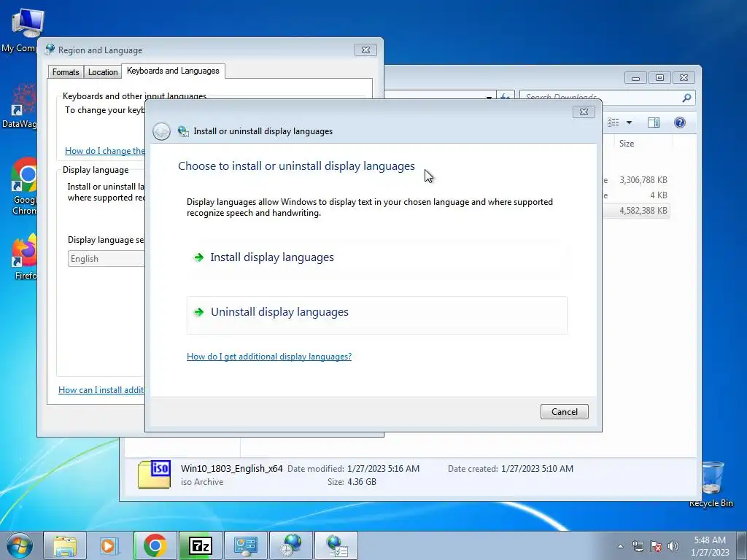Open Google Chrome desktop shortcut
This screenshot has width=747, height=560.
pos(23,187)
